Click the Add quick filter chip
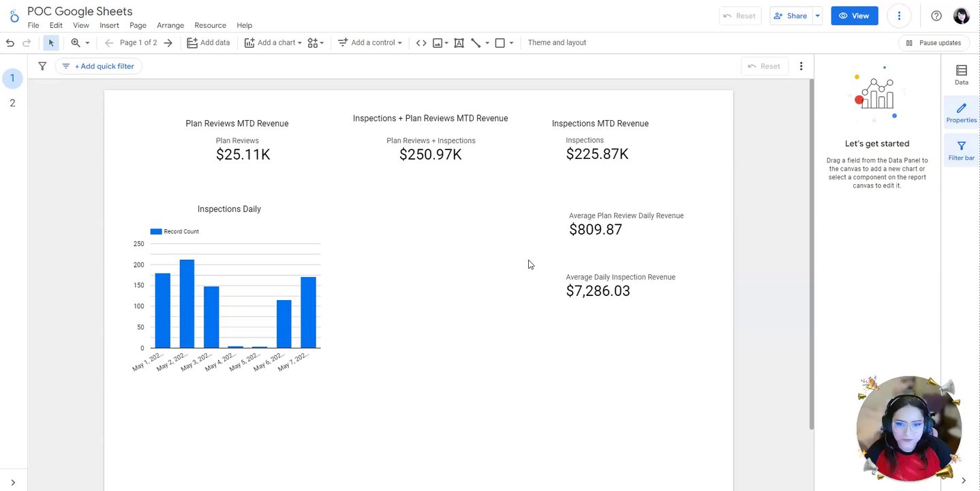Screen dimensions: 980x491 99,66
